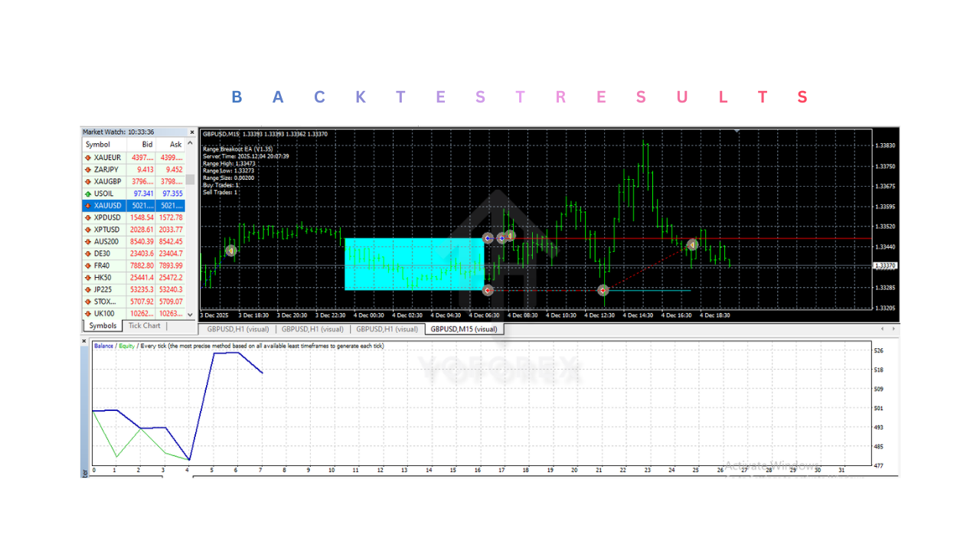Click the tab scroll-left arrow beside chart tabs
The image size is (980, 551).
(x=880, y=328)
